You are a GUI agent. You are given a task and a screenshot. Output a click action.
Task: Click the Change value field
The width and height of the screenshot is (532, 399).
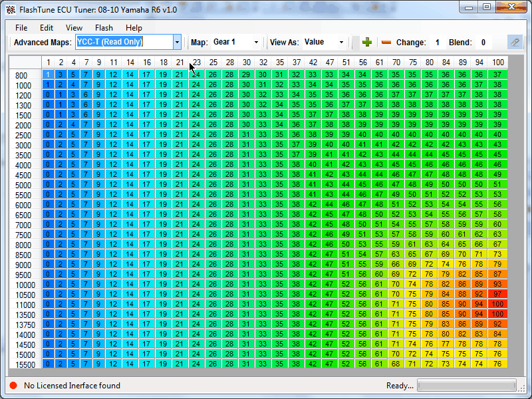click(437, 43)
